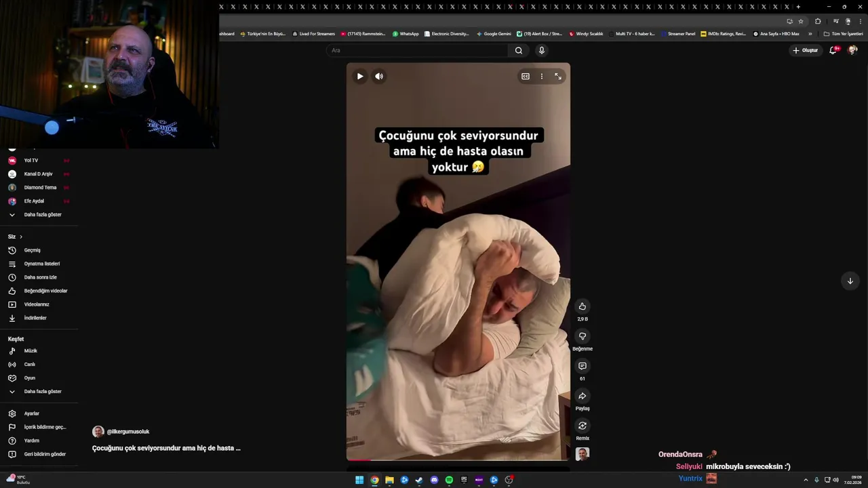Like the Short with the thumbs-up
This screenshot has height=488, width=868.
[x=583, y=306]
